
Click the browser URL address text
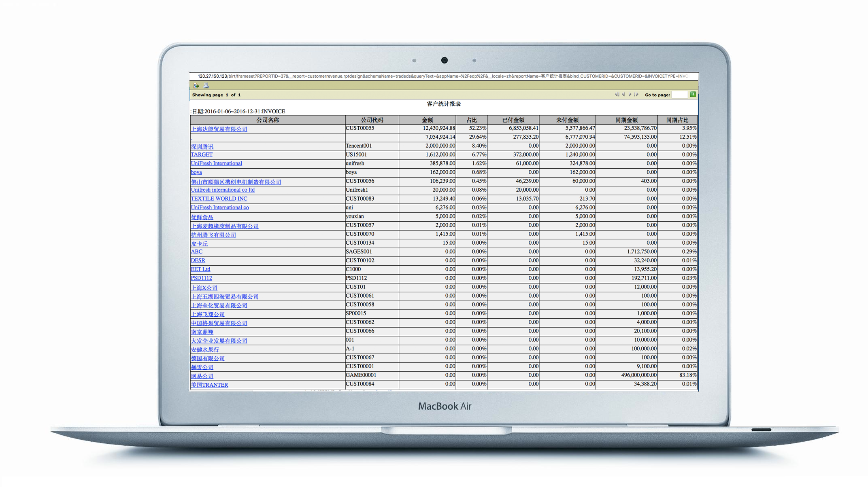pyautogui.click(x=443, y=76)
